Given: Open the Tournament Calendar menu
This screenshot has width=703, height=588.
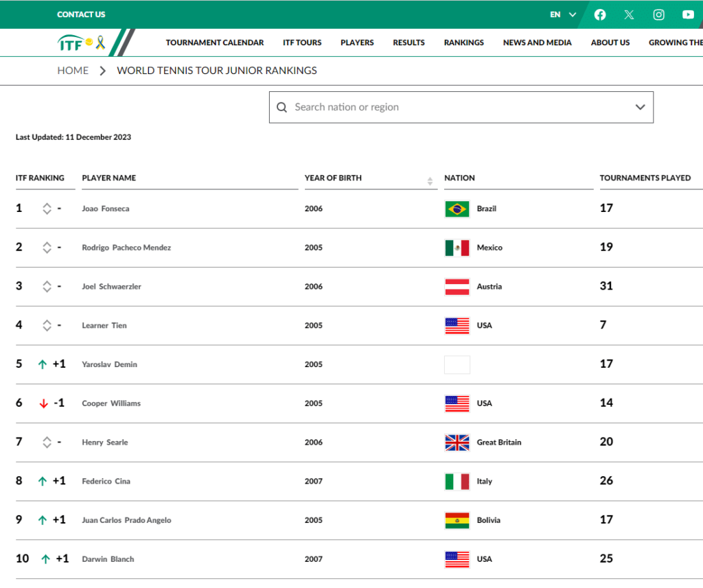Looking at the screenshot, I should click(214, 43).
